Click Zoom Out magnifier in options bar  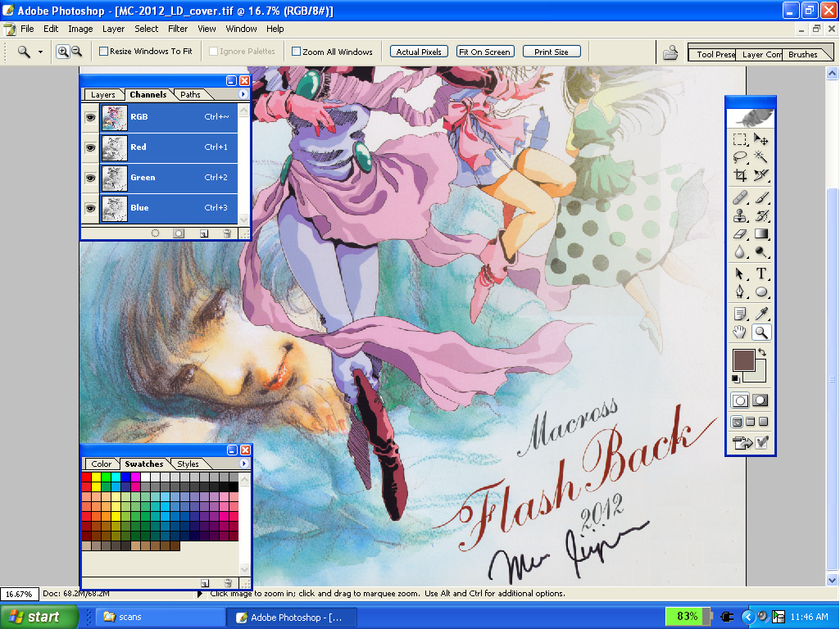76,52
